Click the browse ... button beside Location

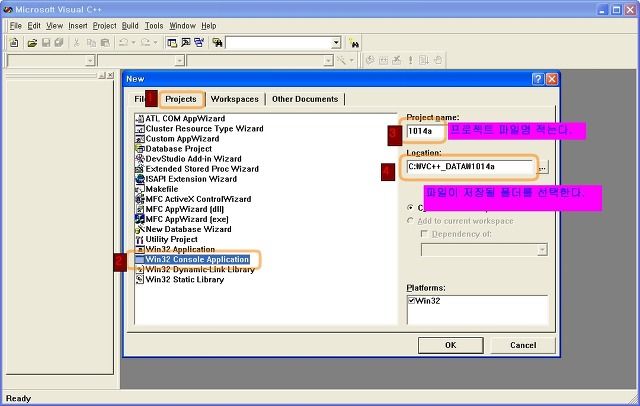tap(542, 167)
